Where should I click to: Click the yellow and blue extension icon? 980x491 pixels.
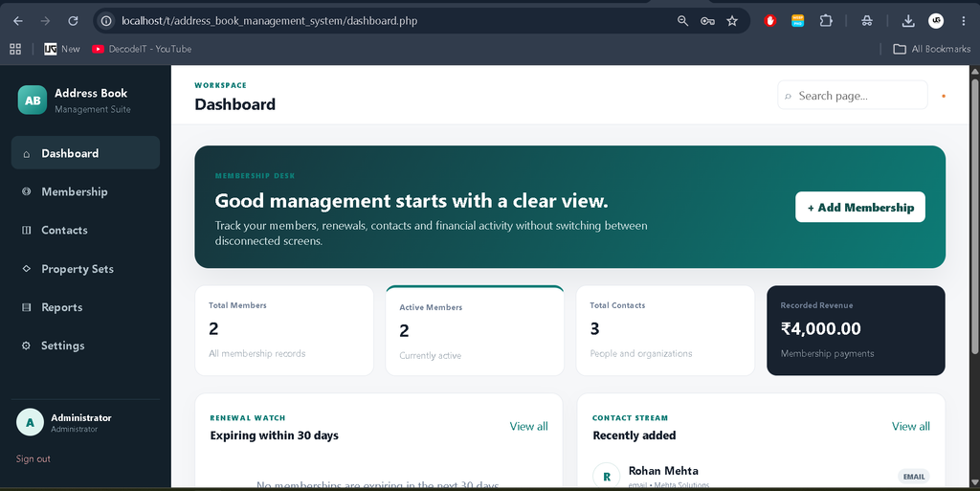click(x=797, y=21)
